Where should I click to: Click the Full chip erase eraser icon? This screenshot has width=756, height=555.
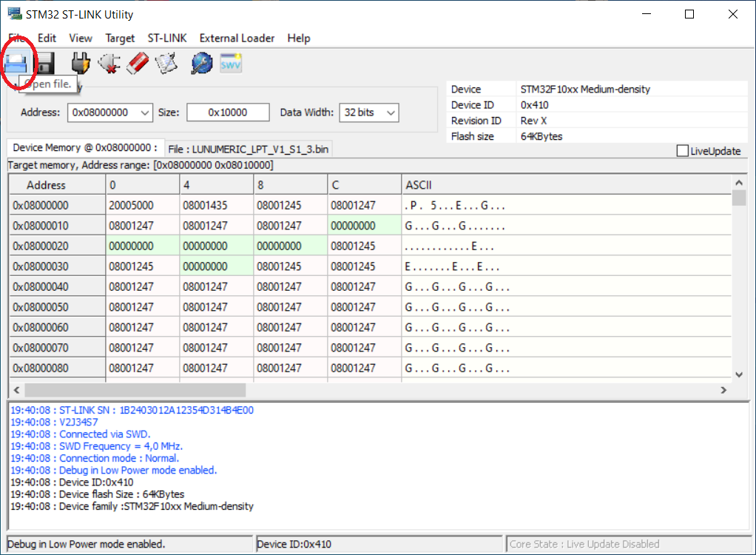pos(138,64)
